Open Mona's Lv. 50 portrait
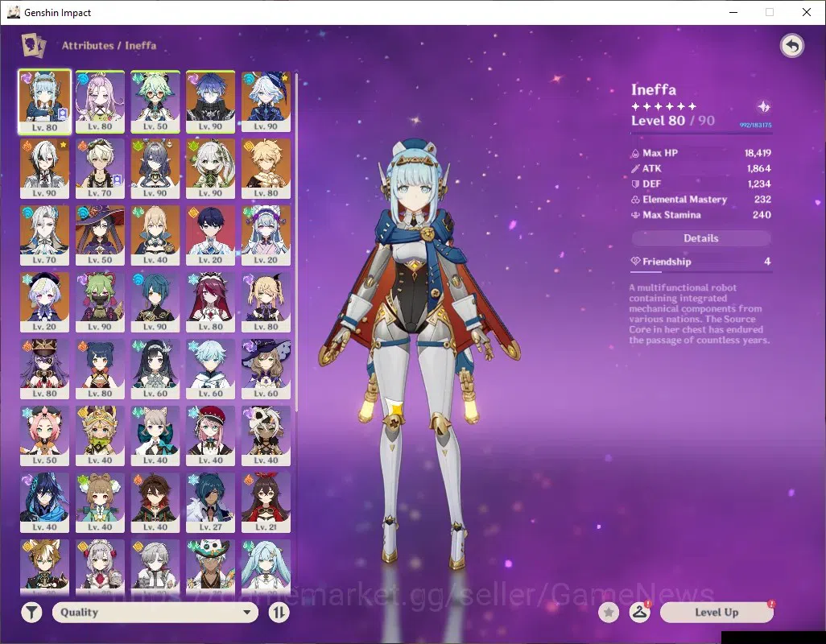The height and width of the screenshot is (644, 826). pyautogui.click(x=100, y=236)
